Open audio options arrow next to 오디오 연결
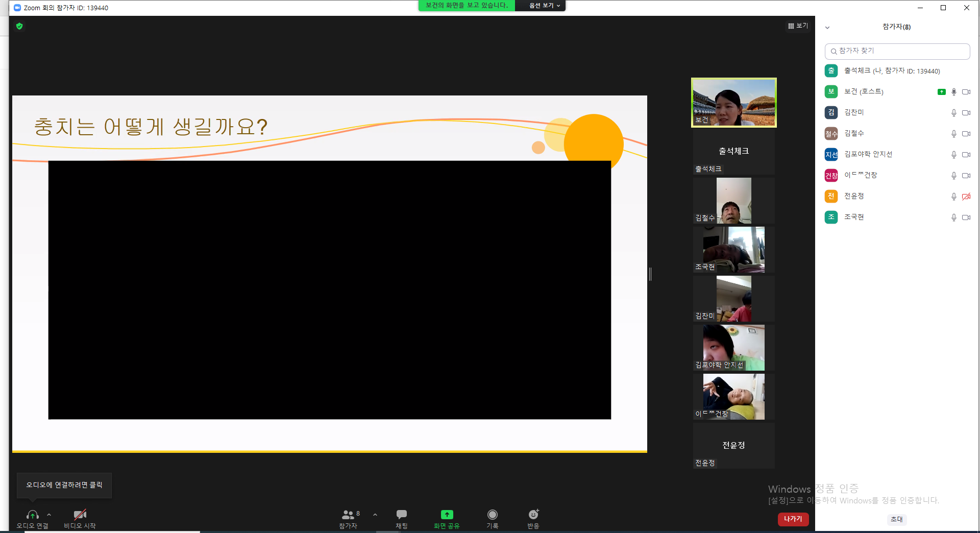 (49, 515)
